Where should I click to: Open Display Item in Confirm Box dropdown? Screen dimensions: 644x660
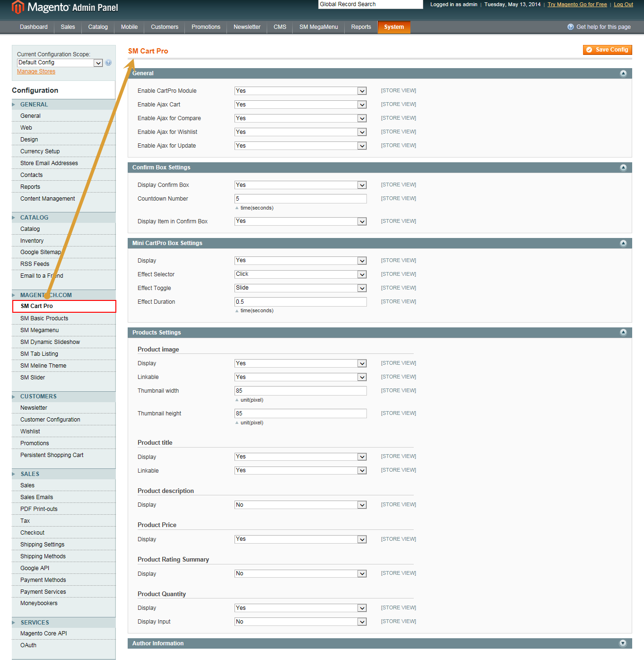pos(301,221)
